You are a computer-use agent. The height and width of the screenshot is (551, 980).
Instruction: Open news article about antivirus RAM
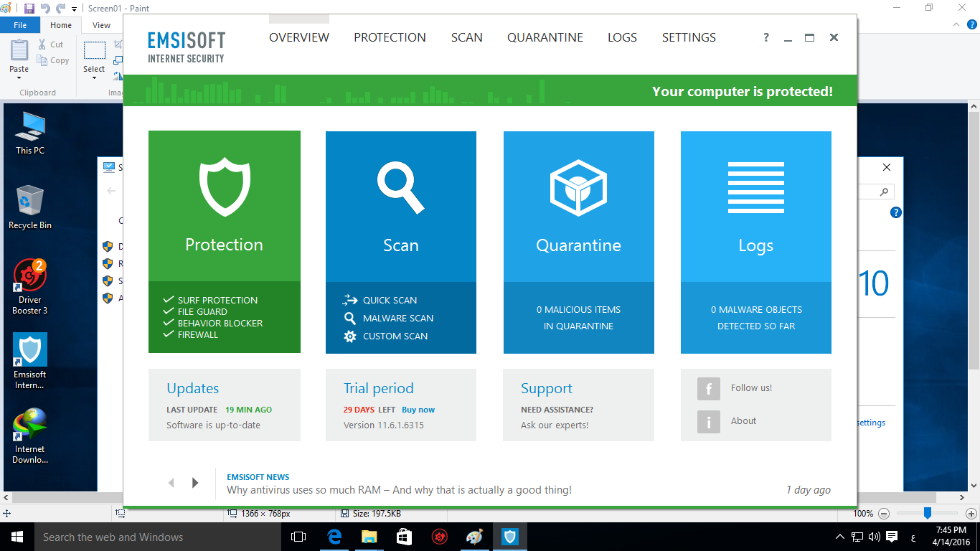click(399, 490)
